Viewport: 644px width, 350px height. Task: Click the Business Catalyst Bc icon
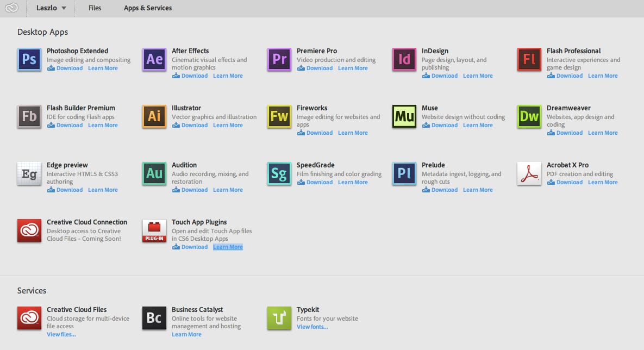point(154,318)
